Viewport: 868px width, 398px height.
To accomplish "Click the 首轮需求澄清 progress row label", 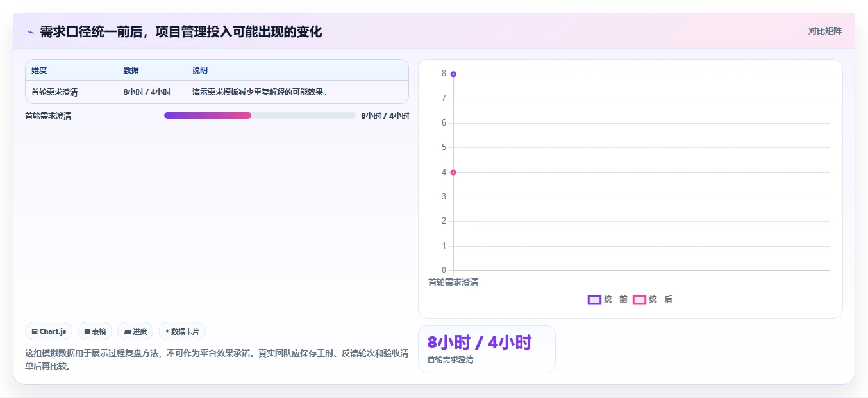I will click(x=48, y=116).
